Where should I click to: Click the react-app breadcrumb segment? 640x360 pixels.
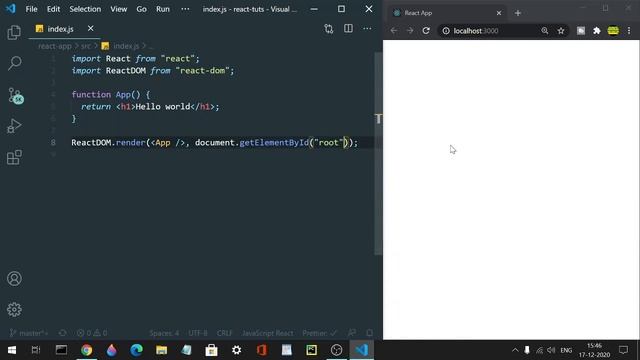click(55, 46)
